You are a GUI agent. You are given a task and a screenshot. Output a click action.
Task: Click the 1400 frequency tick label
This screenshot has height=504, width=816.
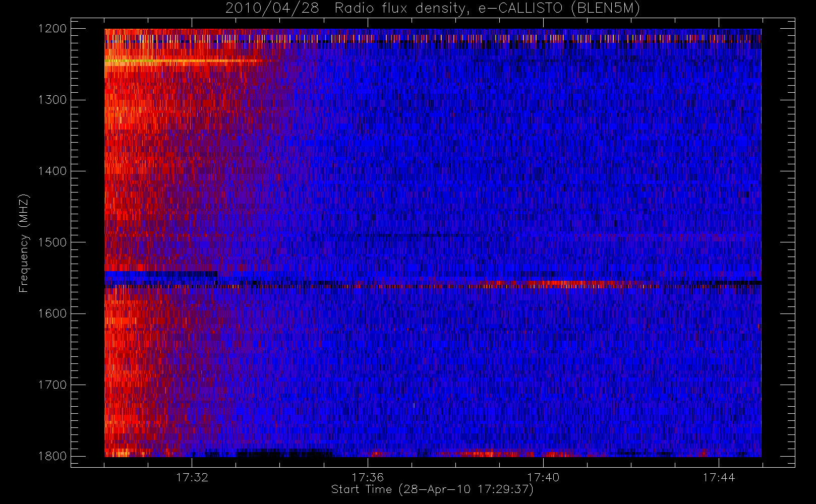(53, 171)
